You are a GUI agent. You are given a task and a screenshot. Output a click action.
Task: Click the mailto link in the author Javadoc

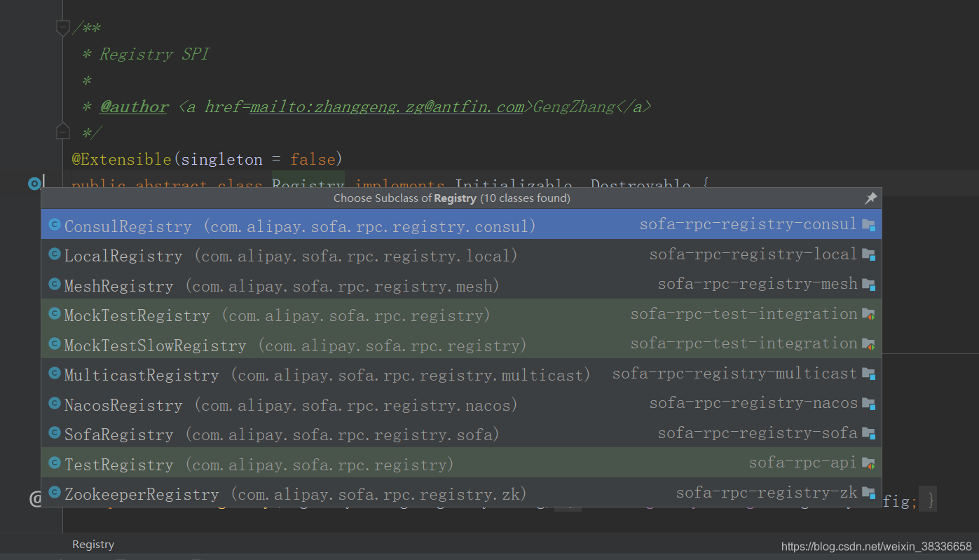[387, 107]
